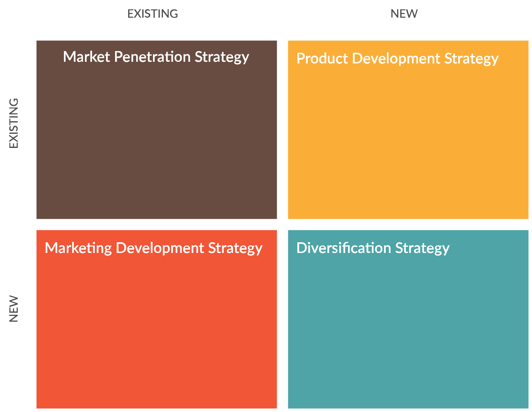
Task: Select the Marketing Development Strategy title
Action: (153, 248)
